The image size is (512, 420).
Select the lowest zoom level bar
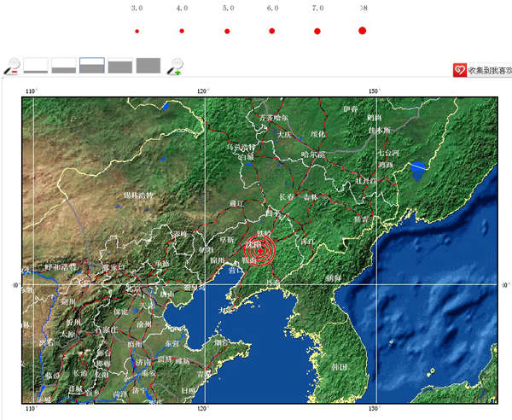[x=36, y=66]
